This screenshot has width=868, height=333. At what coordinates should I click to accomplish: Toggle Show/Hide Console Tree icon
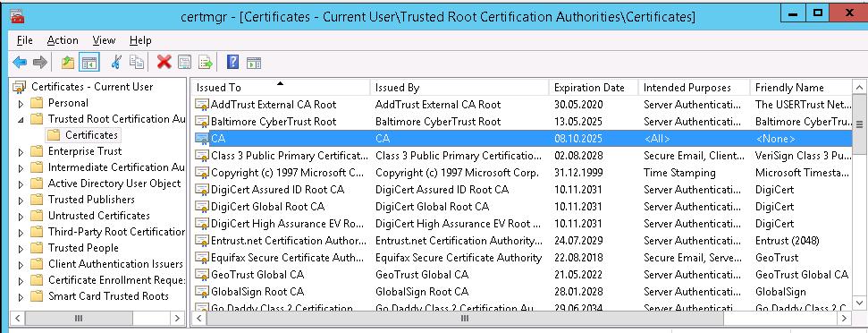pyautogui.click(x=88, y=63)
